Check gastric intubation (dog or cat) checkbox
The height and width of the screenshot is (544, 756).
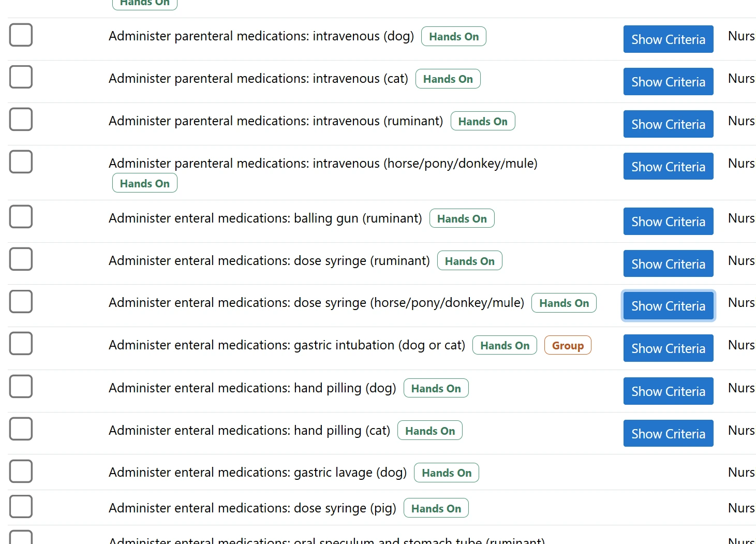tap(21, 344)
